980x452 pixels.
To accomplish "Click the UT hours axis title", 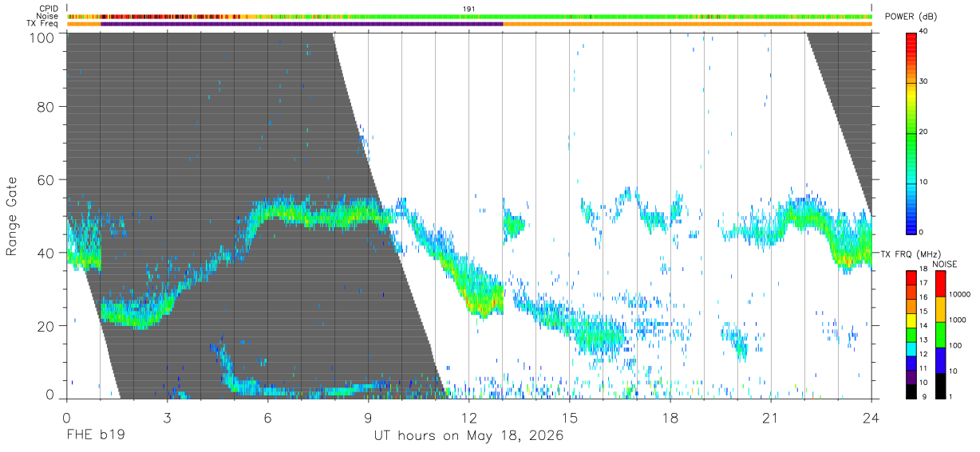I will [469, 437].
